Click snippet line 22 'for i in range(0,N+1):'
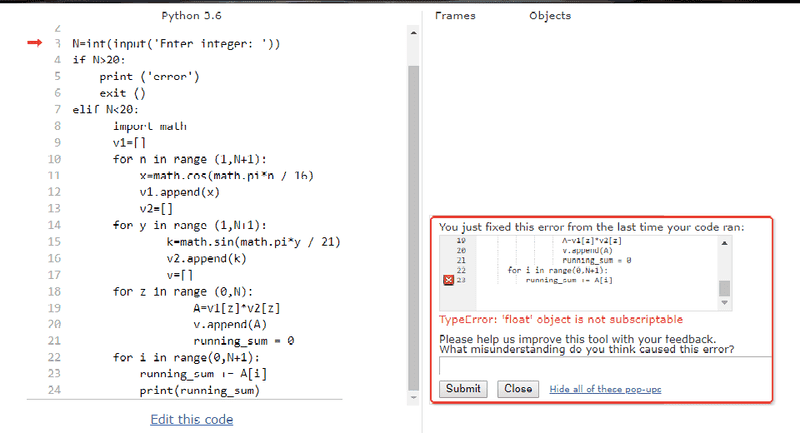This screenshot has width=800, height=433. (558, 270)
